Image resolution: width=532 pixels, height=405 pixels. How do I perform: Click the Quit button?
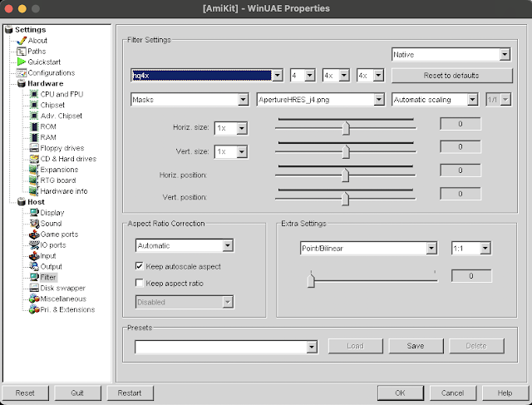pyautogui.click(x=77, y=393)
